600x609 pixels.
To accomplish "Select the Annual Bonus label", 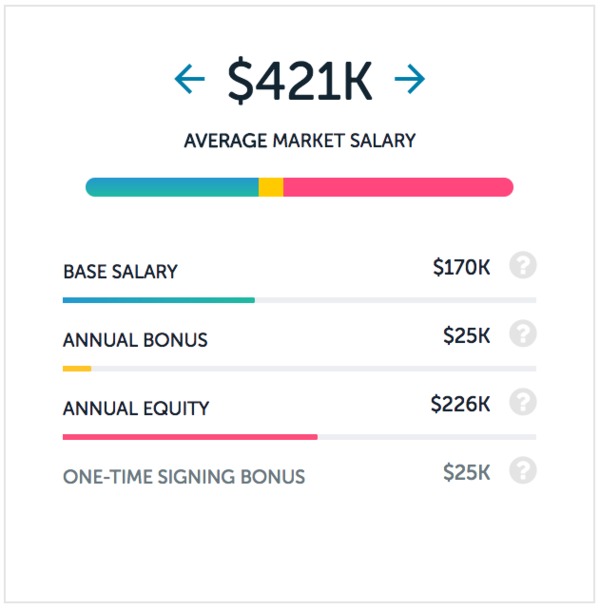I will [136, 340].
